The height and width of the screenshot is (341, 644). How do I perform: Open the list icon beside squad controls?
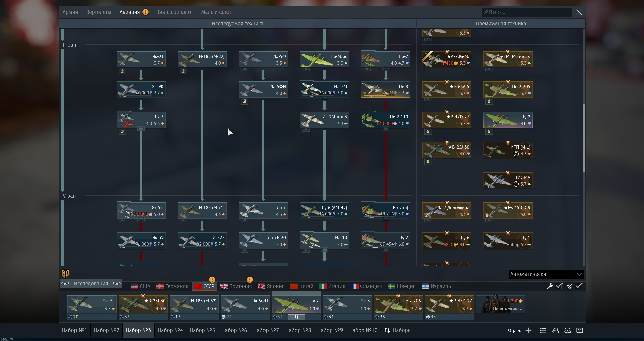tap(543, 330)
